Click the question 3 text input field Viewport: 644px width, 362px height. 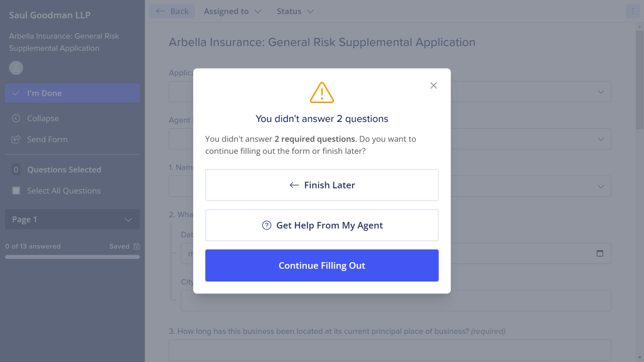[x=390, y=350]
